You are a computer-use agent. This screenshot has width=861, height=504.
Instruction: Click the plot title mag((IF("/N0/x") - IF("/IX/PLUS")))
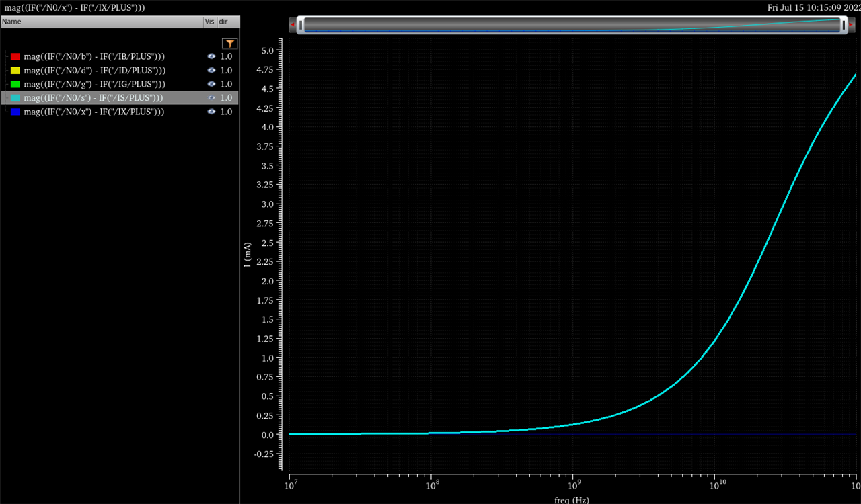click(x=74, y=7)
